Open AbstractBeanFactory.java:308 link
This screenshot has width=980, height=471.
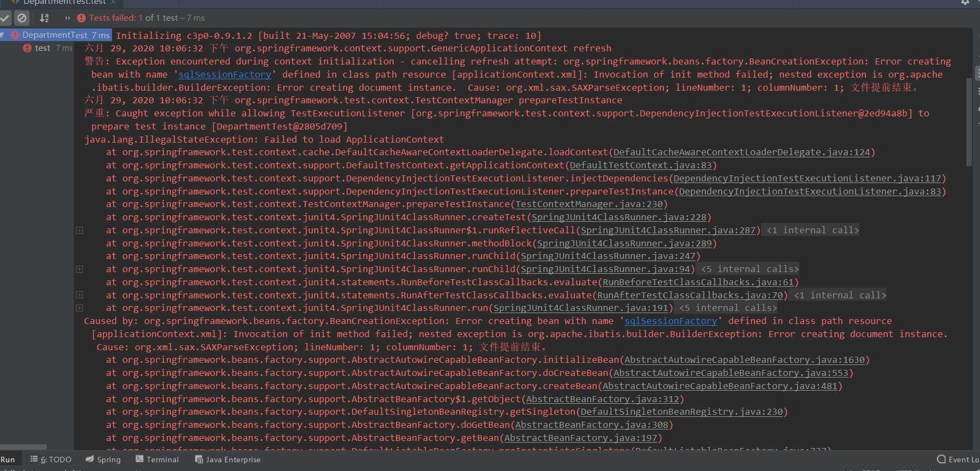coord(591,425)
